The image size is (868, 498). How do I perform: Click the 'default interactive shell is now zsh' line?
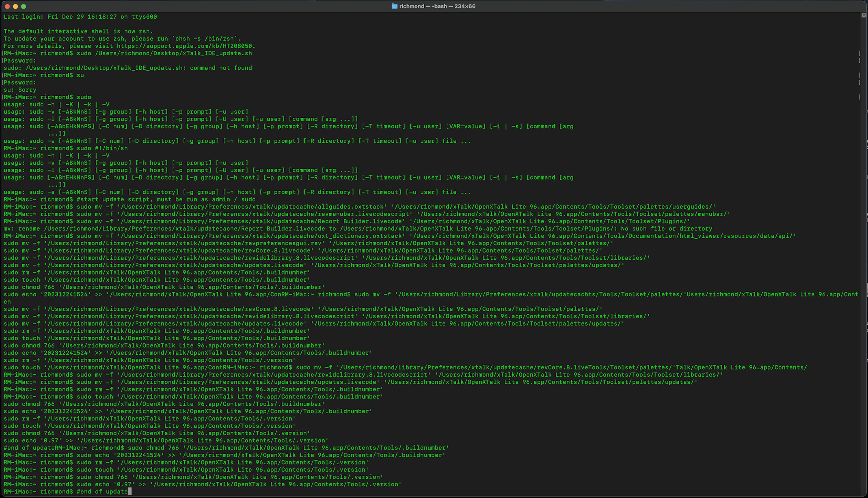78,31
